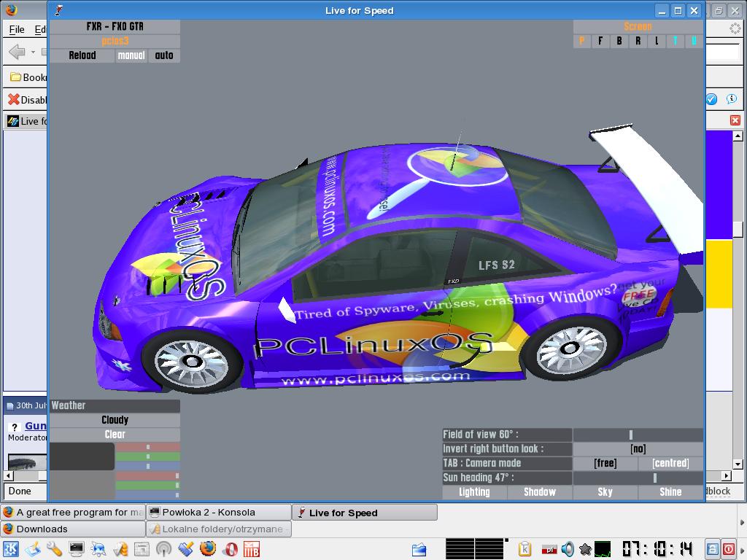Switch skin reload mode to manual
Image resolution: width=747 pixels, height=560 pixels.
pyautogui.click(x=131, y=55)
